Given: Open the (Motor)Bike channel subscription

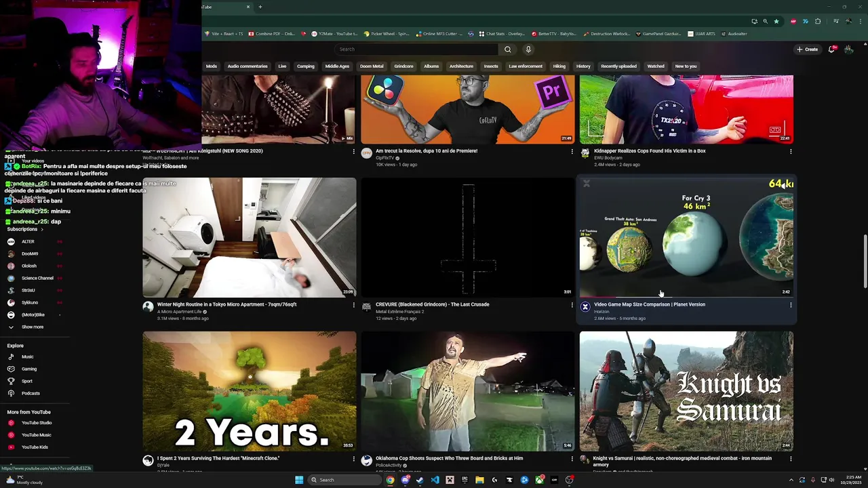Looking at the screenshot, I should click(x=34, y=314).
